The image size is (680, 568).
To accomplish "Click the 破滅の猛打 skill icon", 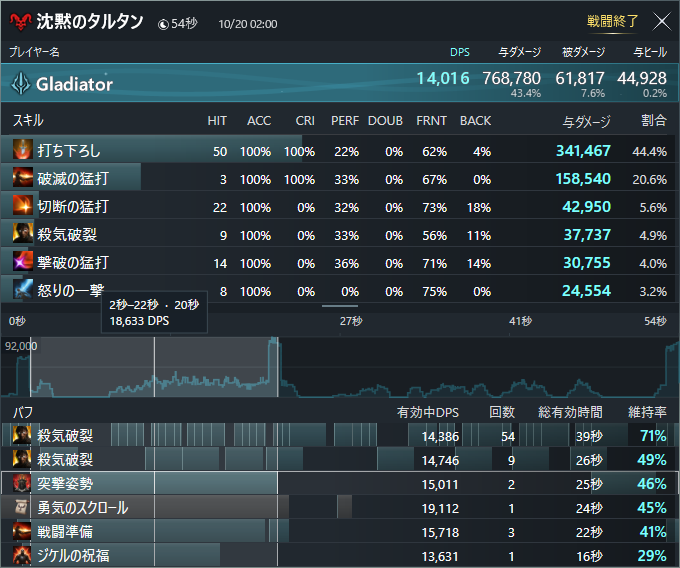I will click(23, 177).
